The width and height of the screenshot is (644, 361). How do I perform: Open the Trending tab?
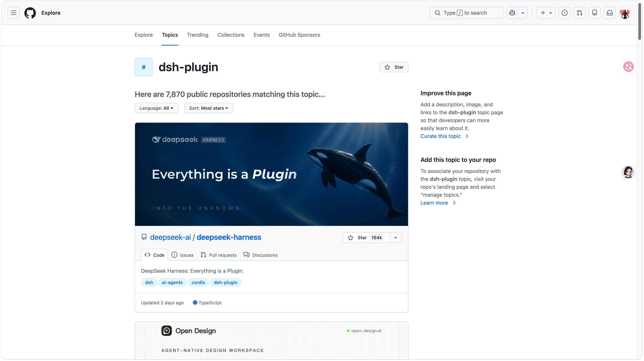[198, 35]
